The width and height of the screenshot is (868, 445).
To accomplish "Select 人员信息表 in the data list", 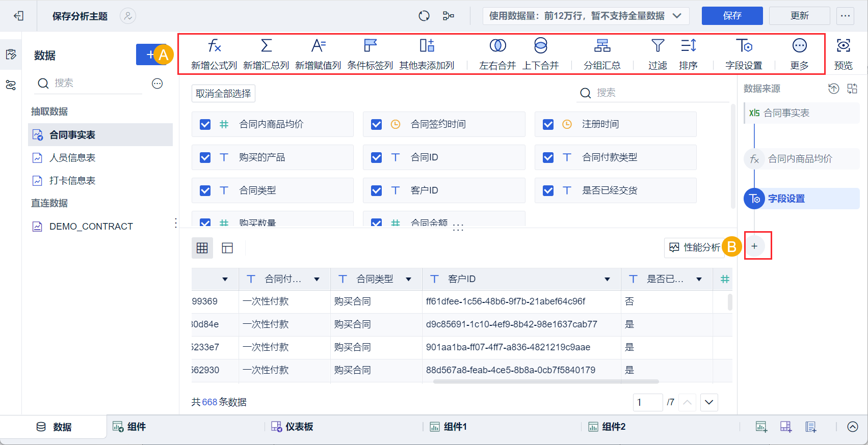I will tap(100, 158).
